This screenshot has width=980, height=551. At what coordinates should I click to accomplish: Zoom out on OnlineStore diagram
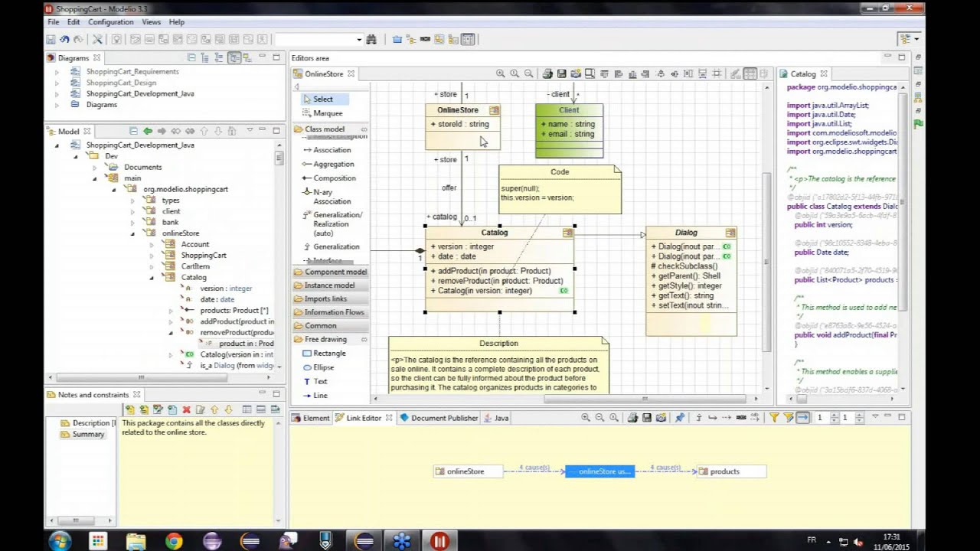pyautogui.click(x=529, y=74)
